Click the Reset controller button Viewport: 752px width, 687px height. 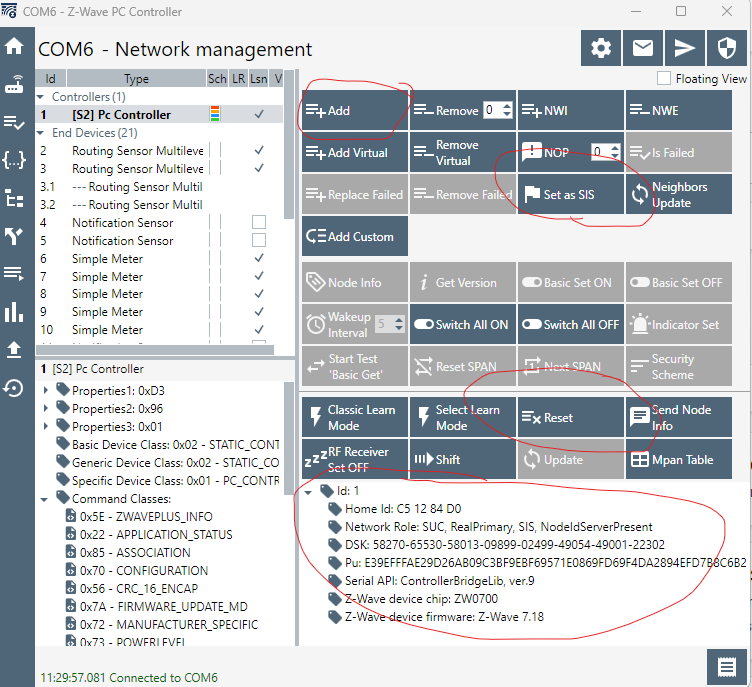click(571, 417)
